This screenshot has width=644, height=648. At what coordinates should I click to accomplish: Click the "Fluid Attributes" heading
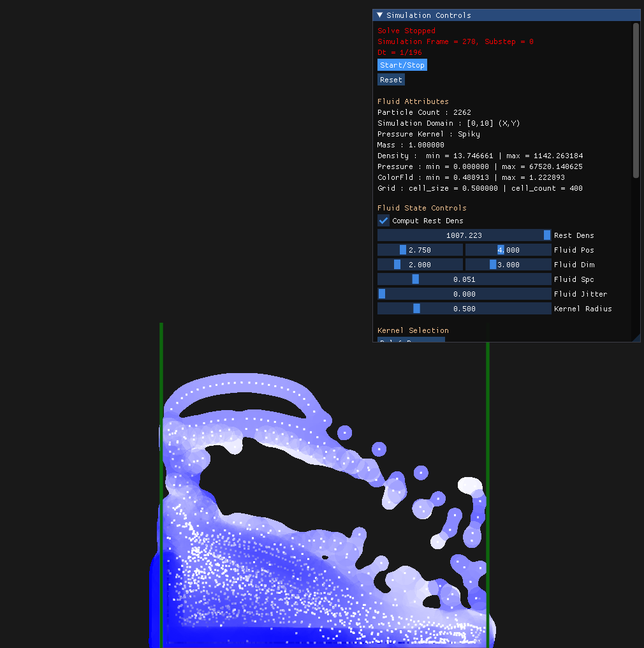[x=413, y=101]
